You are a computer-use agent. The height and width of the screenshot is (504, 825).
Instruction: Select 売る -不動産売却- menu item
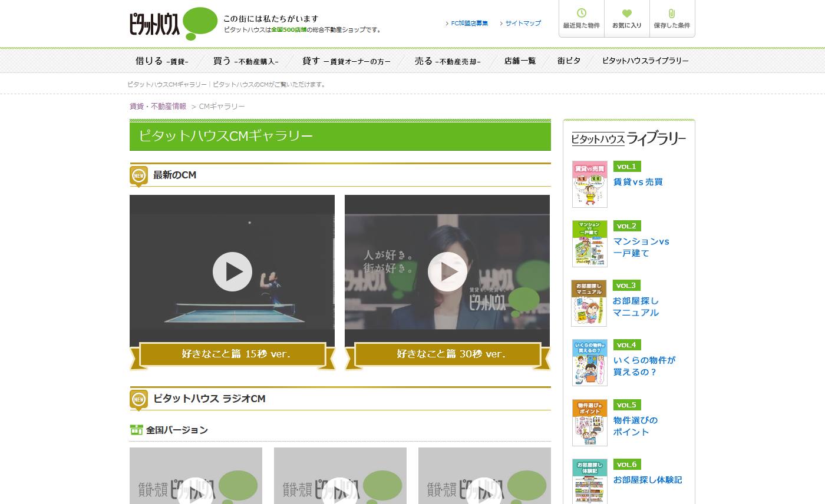point(447,61)
